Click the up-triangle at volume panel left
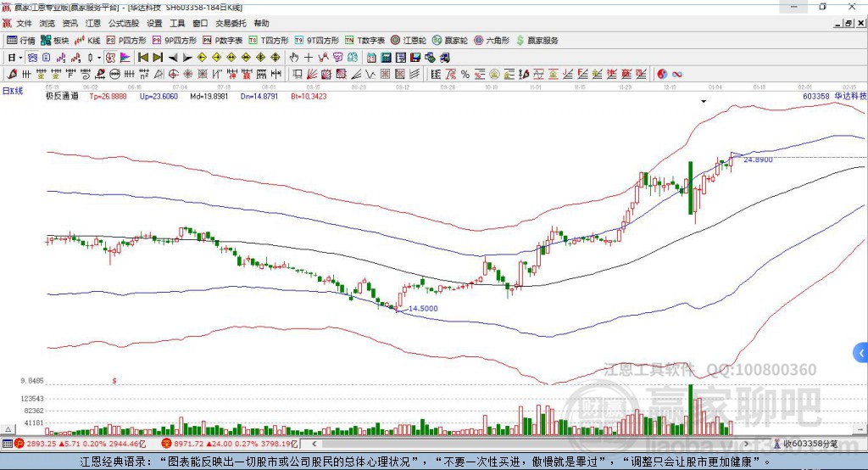This screenshot has height=470, width=868. [8, 429]
